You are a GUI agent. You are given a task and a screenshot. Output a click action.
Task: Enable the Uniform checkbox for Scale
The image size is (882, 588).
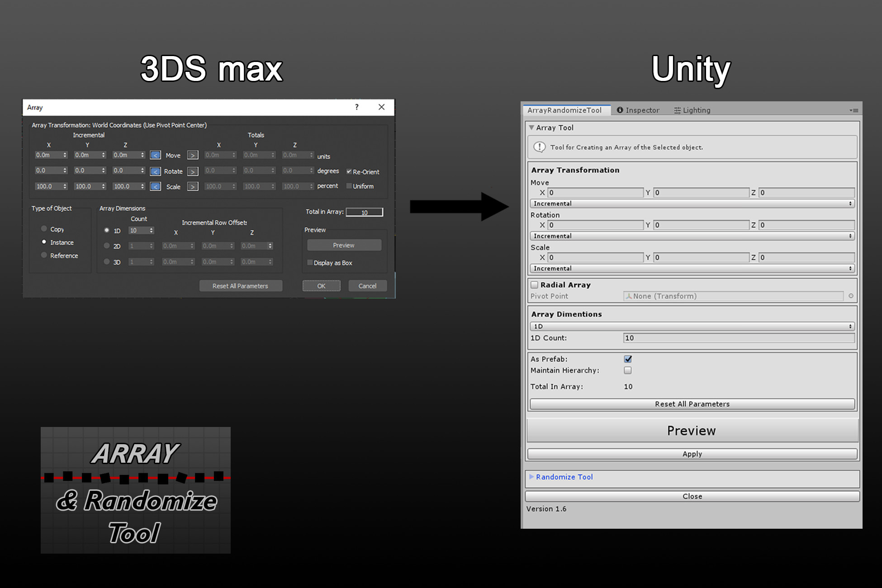coord(349,186)
